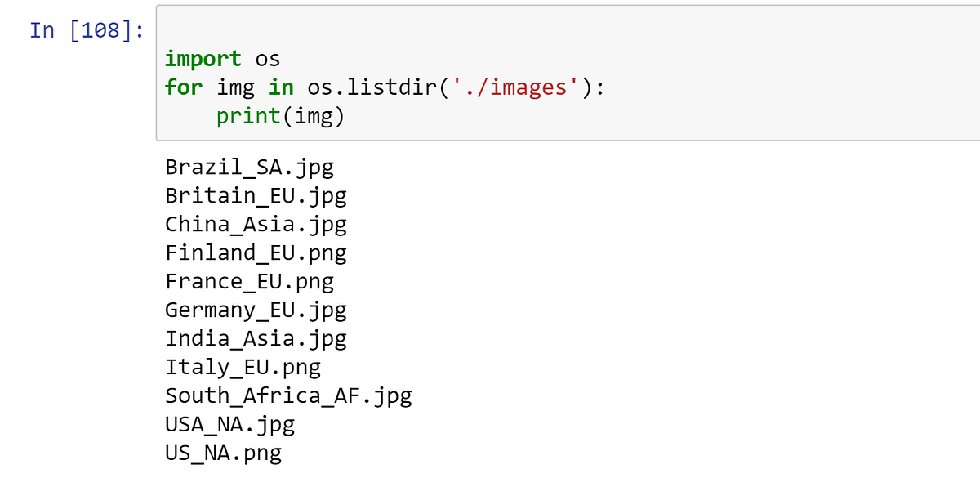Click inside the code cell input area
Screen dimensions: 980x478
[568, 73]
